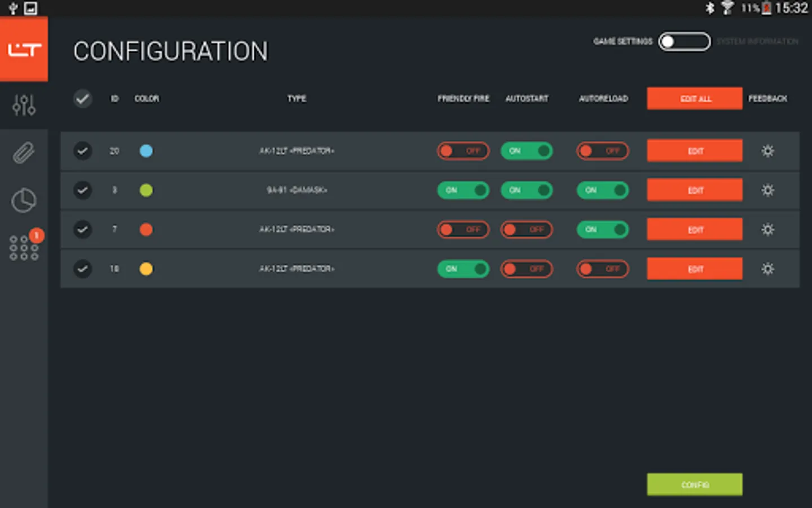Tap the USB status bar icon
812x508 pixels.
tap(13, 8)
